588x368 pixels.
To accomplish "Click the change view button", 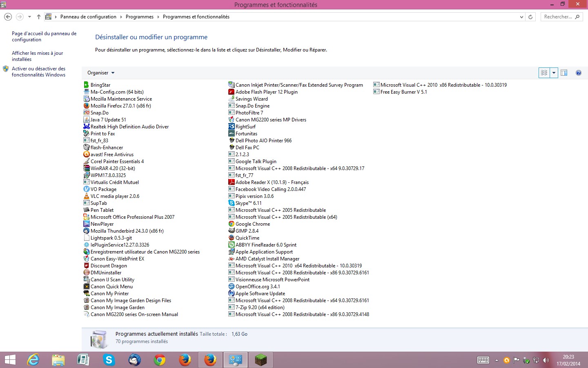I will coord(544,73).
